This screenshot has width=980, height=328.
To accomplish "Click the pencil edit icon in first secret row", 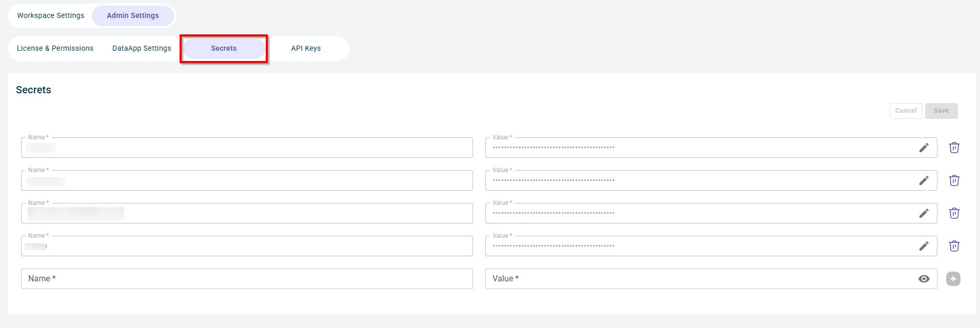I will (924, 148).
